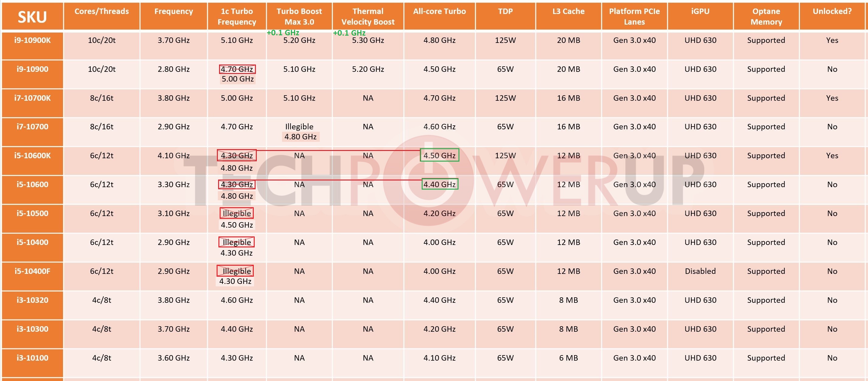Select the 4.80 GHz value under Illegible in i7-10700 row

pyautogui.click(x=300, y=137)
